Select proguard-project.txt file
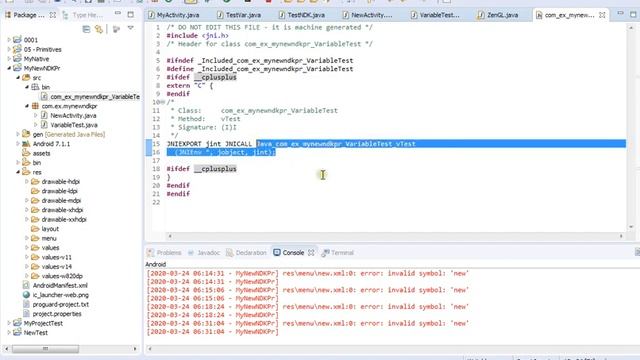Screen dimensions: 640x360 tap(60, 304)
